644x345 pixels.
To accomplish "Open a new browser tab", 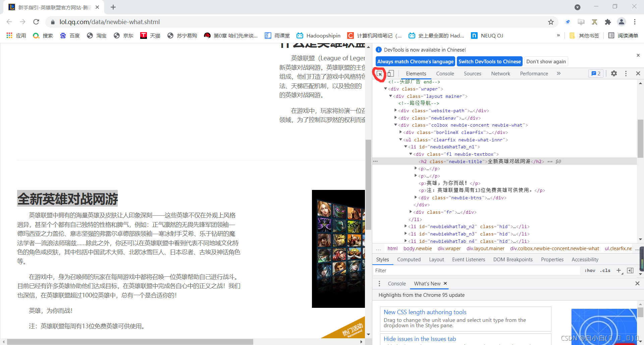I will point(113,7).
